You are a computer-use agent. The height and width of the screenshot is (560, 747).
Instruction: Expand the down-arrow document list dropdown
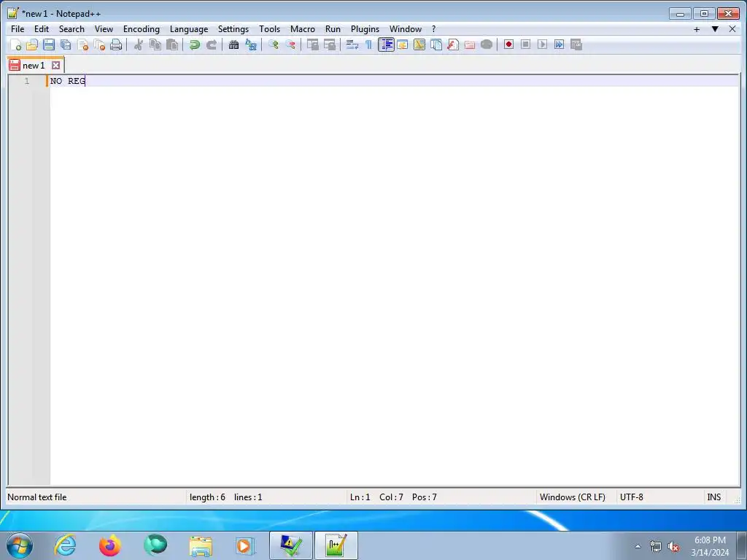coord(715,29)
